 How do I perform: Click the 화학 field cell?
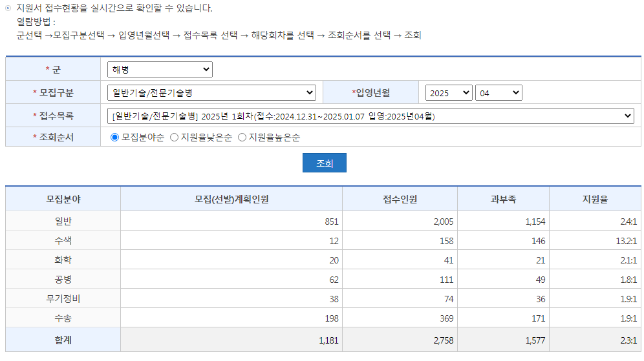click(x=63, y=260)
